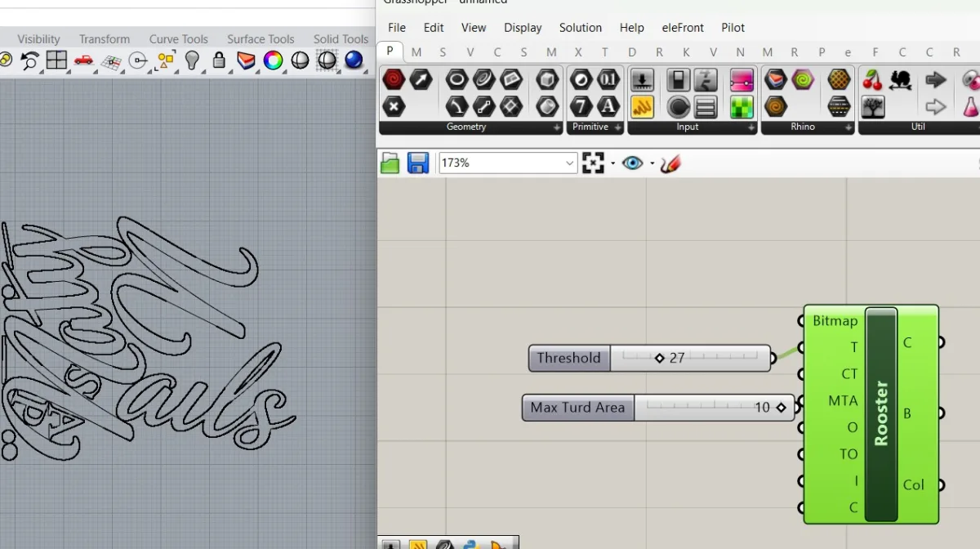Click the pink Gradient input icon
Image resolution: width=980 pixels, height=549 pixels.
[742, 79]
